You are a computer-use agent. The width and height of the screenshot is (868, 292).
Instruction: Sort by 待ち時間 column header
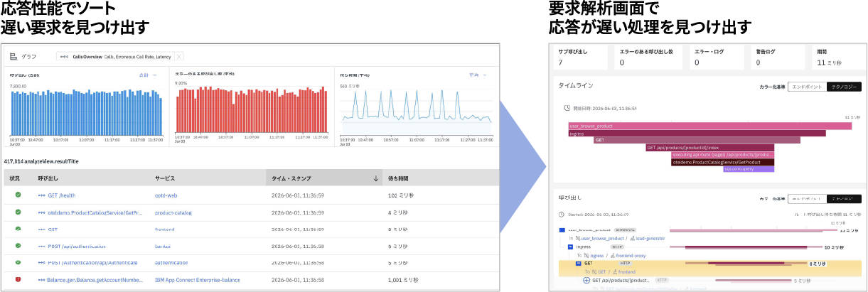(x=398, y=178)
